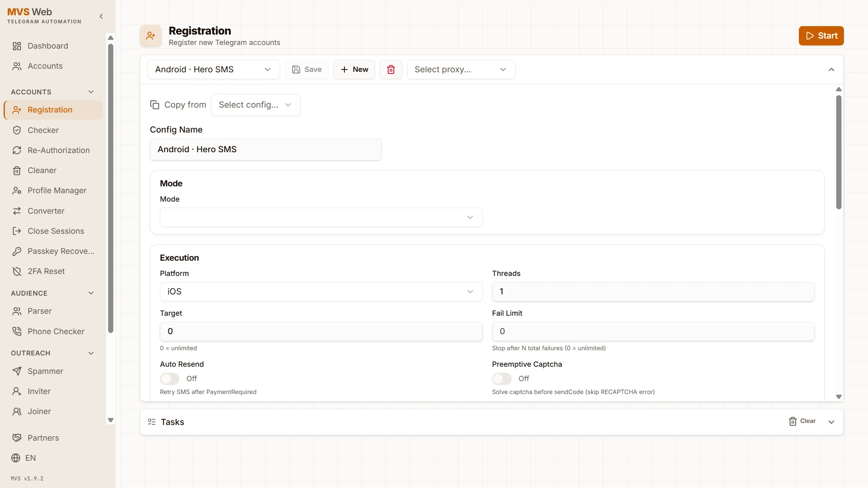Enable the Preemptive Captcha switch
The image size is (868, 488).
point(502,379)
